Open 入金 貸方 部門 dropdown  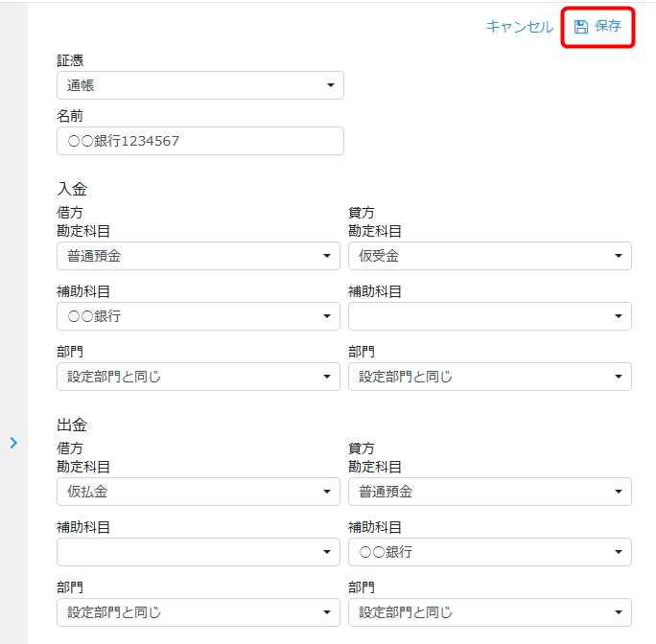[x=490, y=377]
